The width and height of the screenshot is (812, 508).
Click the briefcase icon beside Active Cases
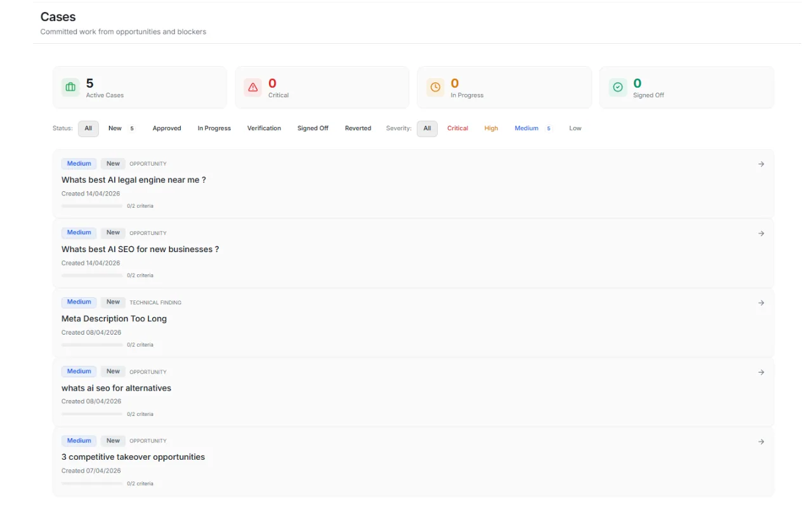click(70, 88)
